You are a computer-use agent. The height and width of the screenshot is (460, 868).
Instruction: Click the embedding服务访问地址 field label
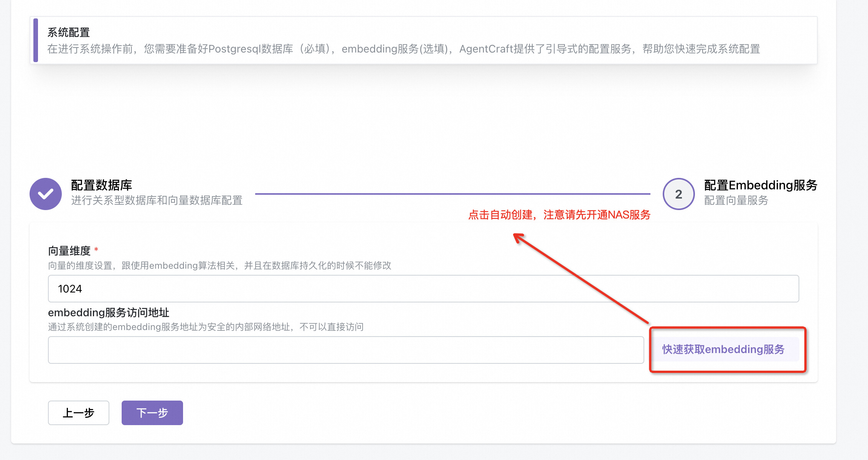point(108,313)
